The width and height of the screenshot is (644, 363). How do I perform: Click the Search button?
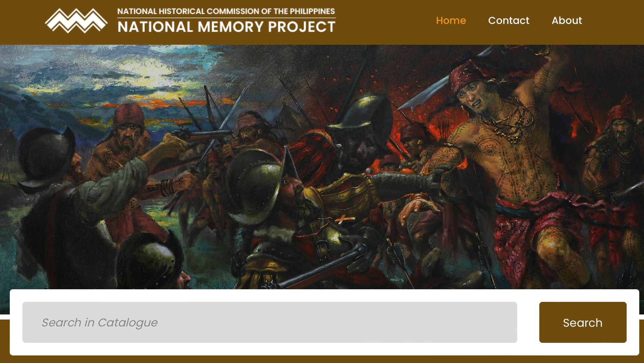(583, 322)
